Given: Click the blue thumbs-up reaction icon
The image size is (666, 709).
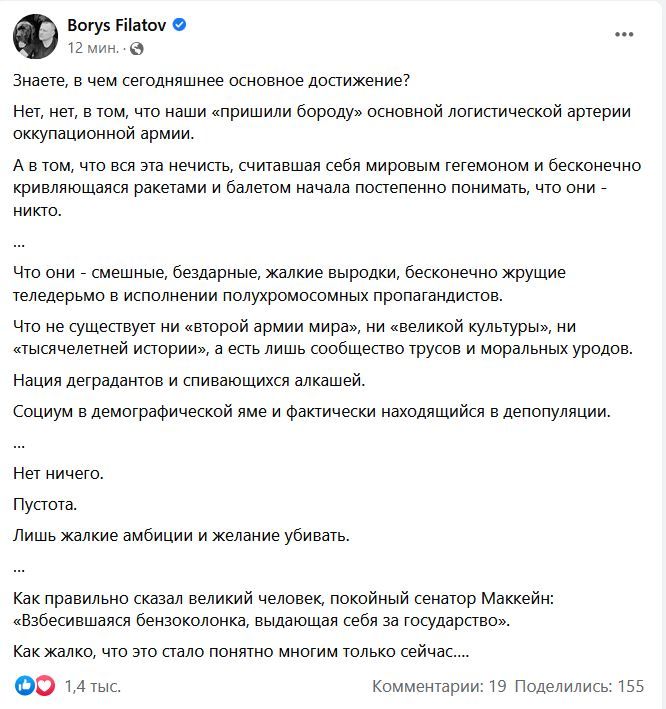Looking at the screenshot, I should (24, 686).
